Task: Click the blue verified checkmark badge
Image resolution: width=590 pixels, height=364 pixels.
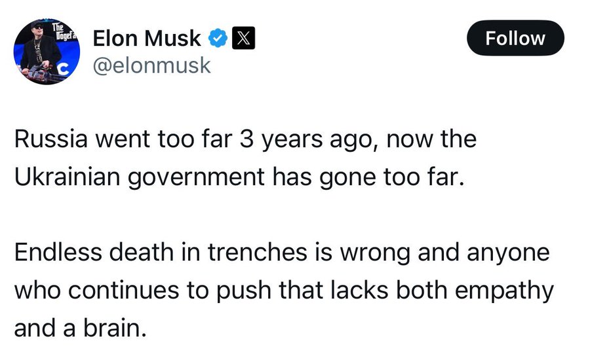Action: pos(218,39)
